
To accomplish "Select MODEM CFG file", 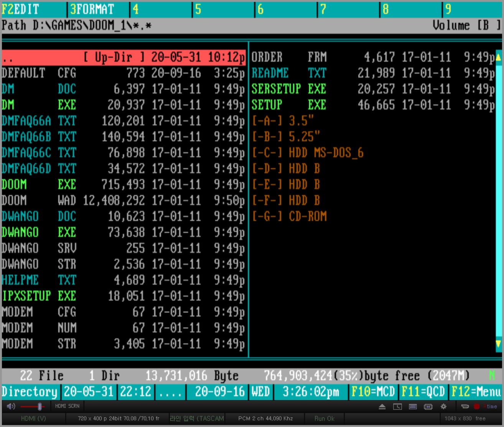I will point(124,312).
